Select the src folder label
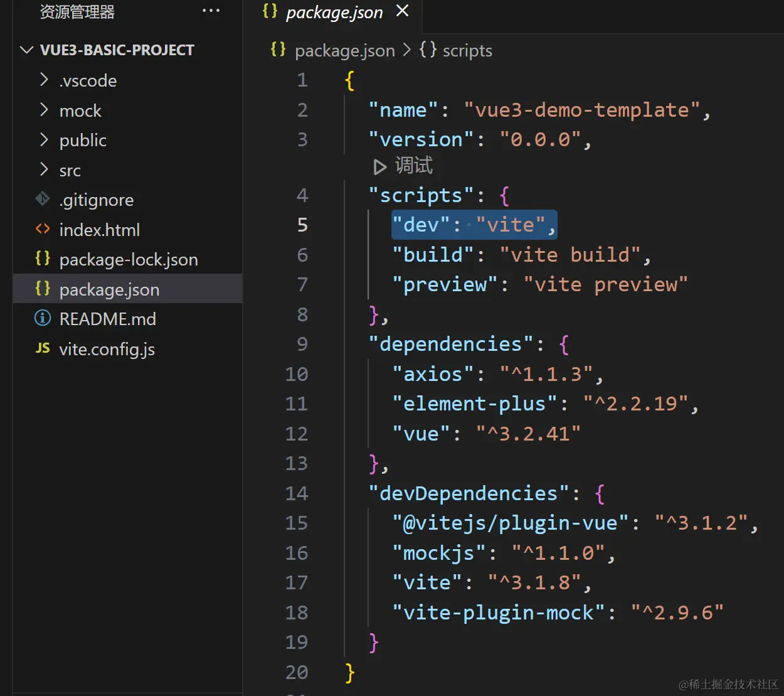Screen dimensions: 784x696 (70, 170)
